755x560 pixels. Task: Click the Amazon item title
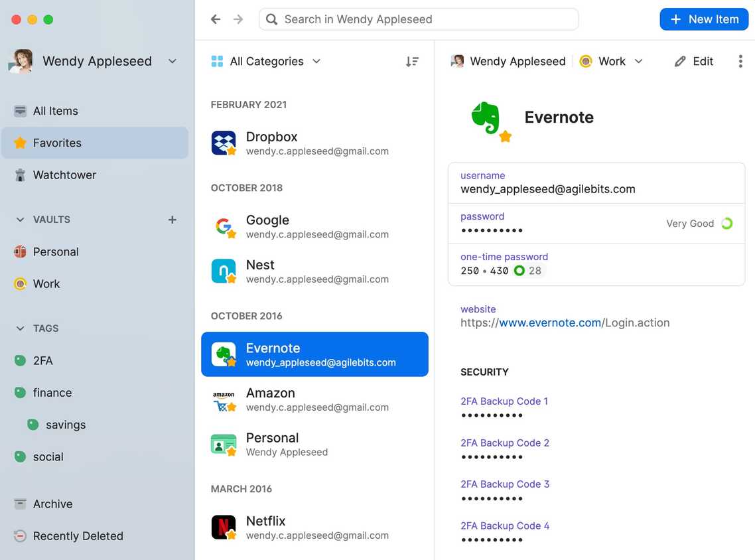tap(270, 393)
